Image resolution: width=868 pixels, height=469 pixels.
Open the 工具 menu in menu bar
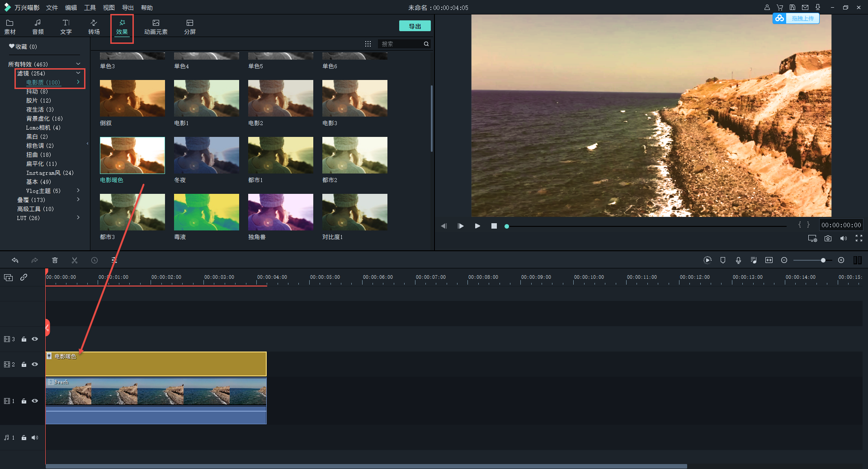tap(90, 8)
